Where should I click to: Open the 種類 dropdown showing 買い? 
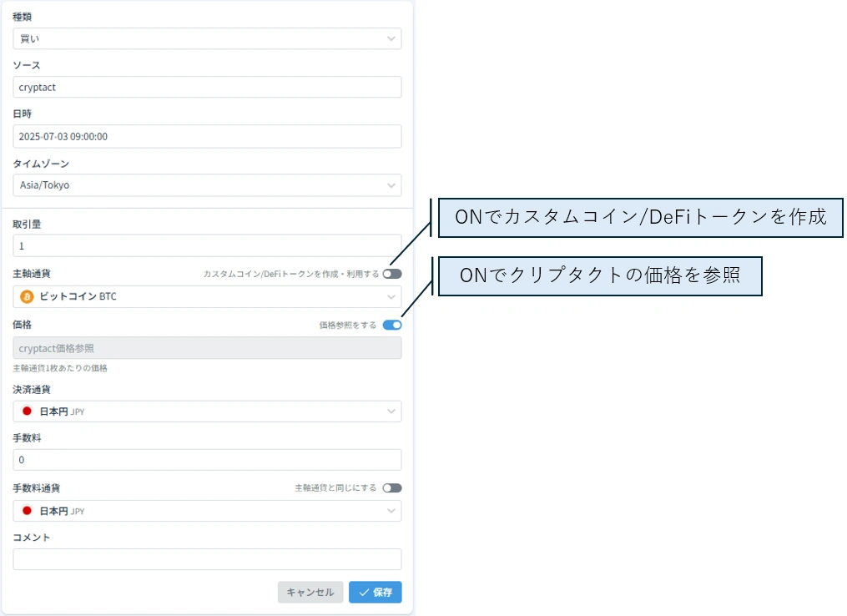207,39
